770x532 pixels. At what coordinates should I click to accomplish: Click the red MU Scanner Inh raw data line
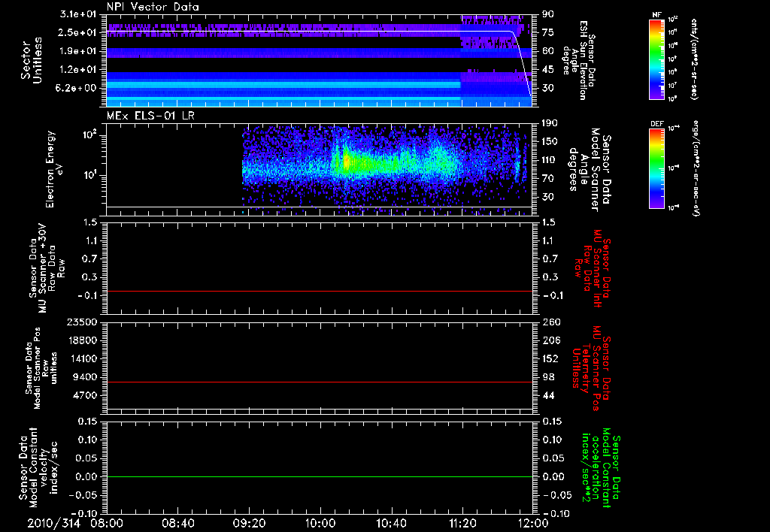pos(319,291)
